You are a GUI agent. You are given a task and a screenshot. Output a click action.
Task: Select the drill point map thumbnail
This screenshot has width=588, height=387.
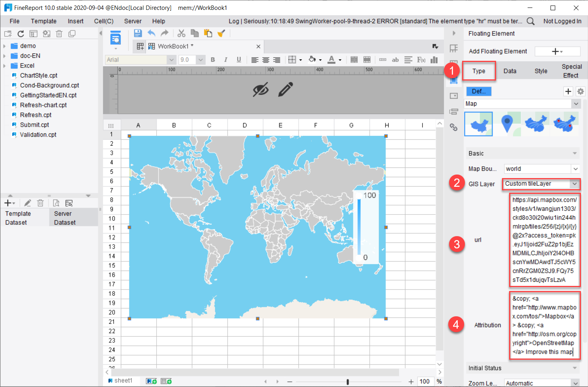[x=507, y=124]
